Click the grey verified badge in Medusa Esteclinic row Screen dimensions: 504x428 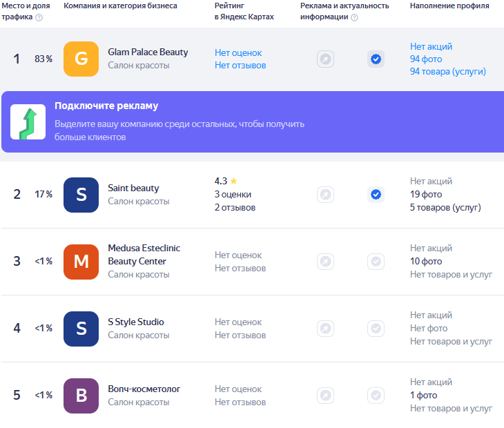point(376,262)
